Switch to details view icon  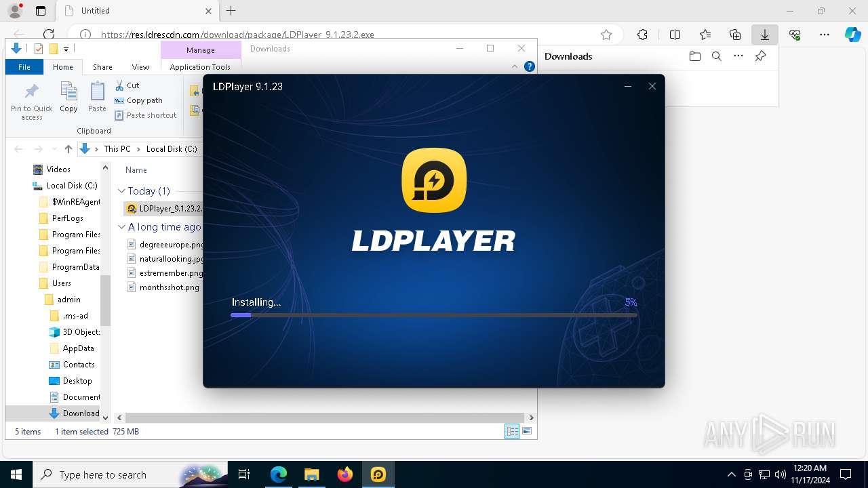pyautogui.click(x=512, y=431)
